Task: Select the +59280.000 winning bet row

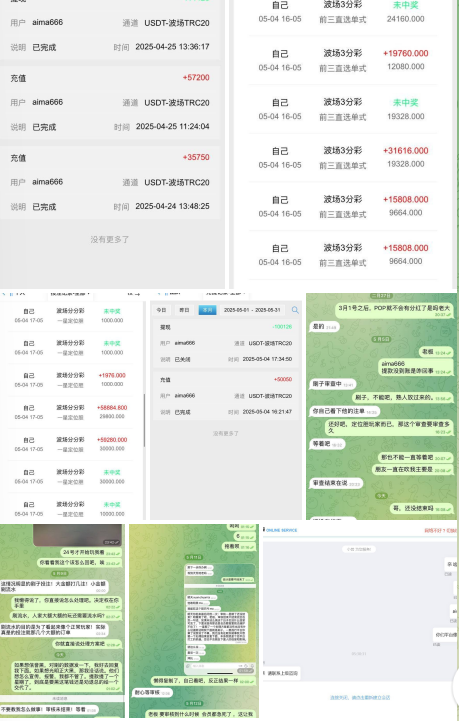Action: (70, 444)
